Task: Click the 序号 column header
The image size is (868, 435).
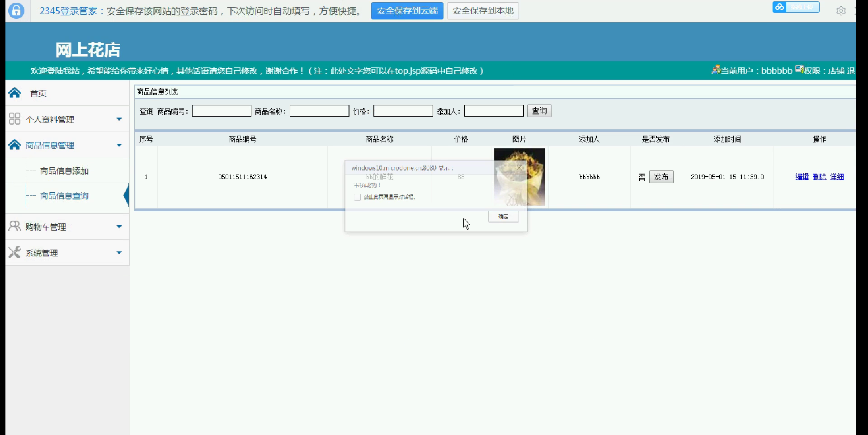Action: click(x=146, y=139)
